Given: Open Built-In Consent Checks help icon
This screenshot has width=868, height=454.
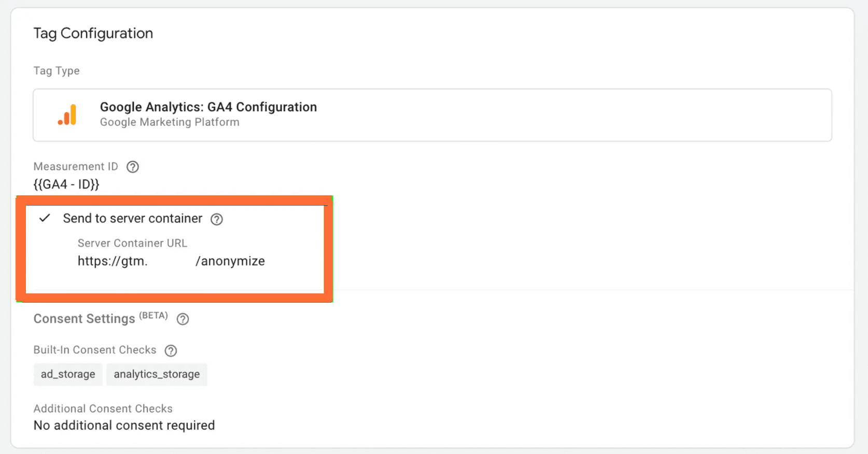Looking at the screenshot, I should [171, 351].
